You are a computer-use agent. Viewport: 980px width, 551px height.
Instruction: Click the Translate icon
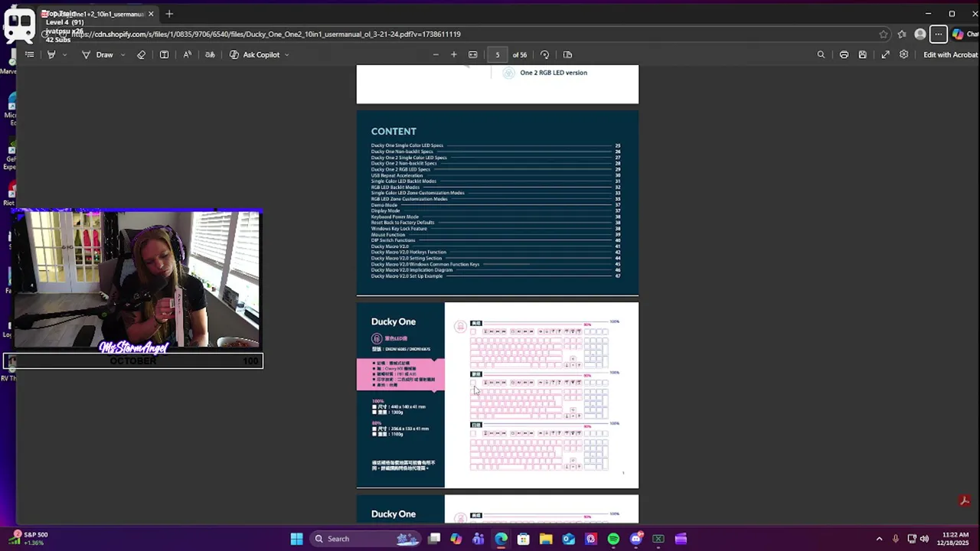point(210,54)
